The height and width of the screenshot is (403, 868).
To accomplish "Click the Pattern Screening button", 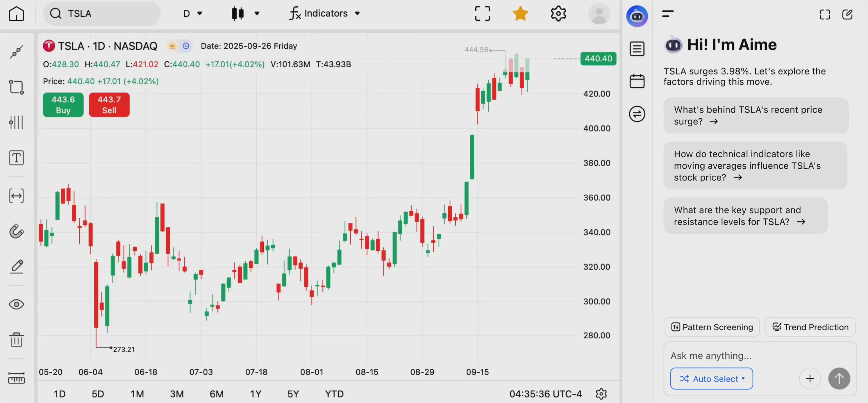I will click(712, 327).
